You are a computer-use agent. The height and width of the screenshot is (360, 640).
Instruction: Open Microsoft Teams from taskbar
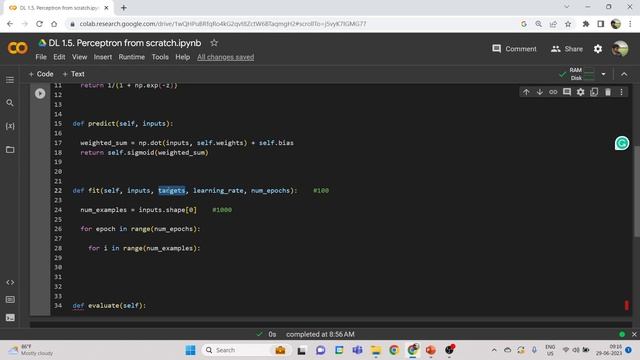pyautogui.click(x=358, y=350)
